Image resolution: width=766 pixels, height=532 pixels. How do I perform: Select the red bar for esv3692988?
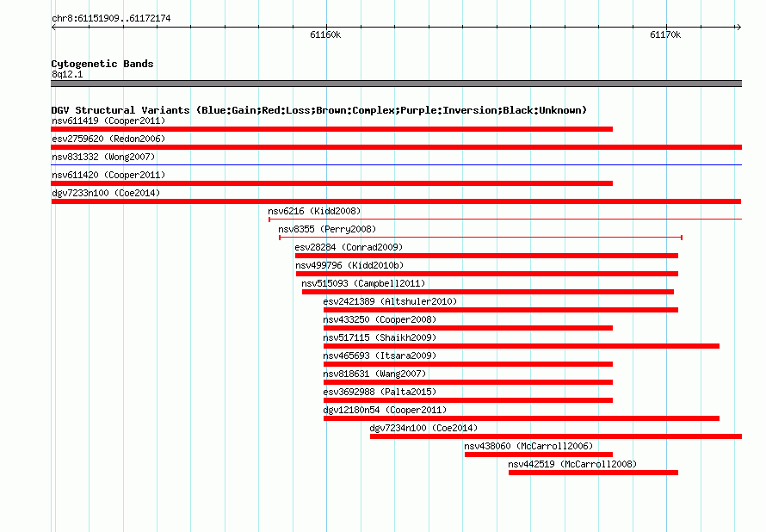[x=468, y=400]
